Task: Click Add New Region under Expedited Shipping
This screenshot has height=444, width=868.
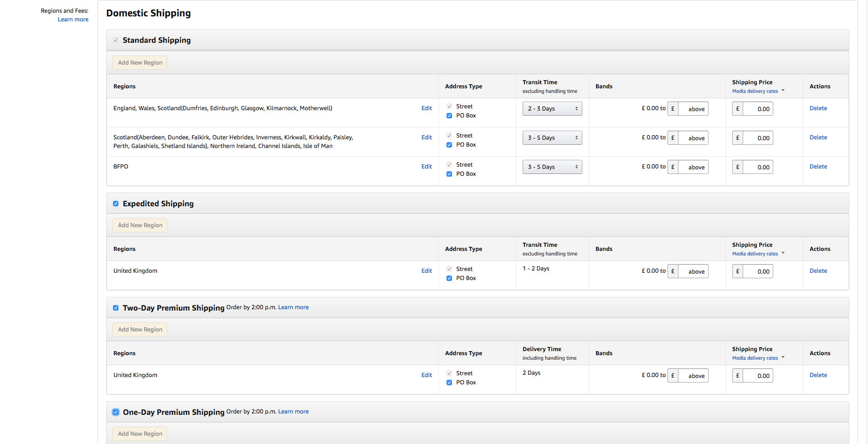Action: coord(140,225)
